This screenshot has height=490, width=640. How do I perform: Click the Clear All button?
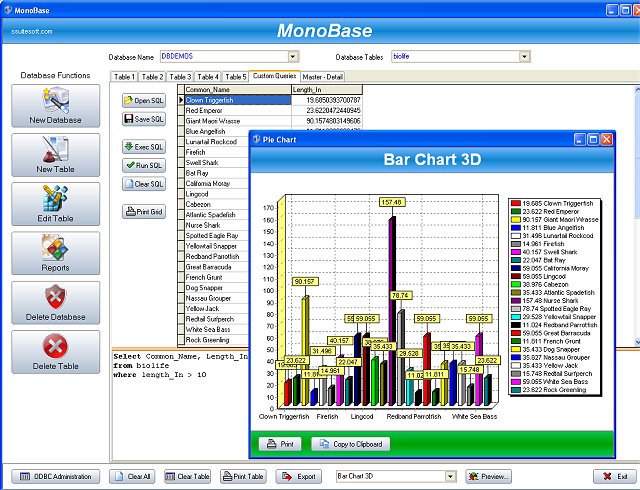(132, 476)
